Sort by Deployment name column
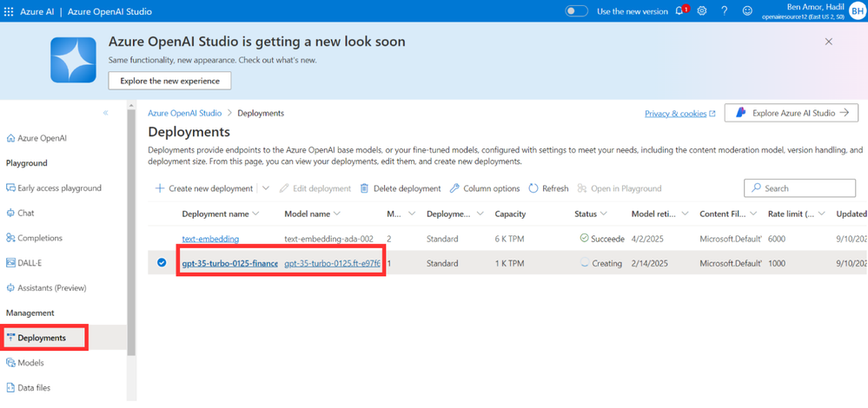 pyautogui.click(x=220, y=214)
